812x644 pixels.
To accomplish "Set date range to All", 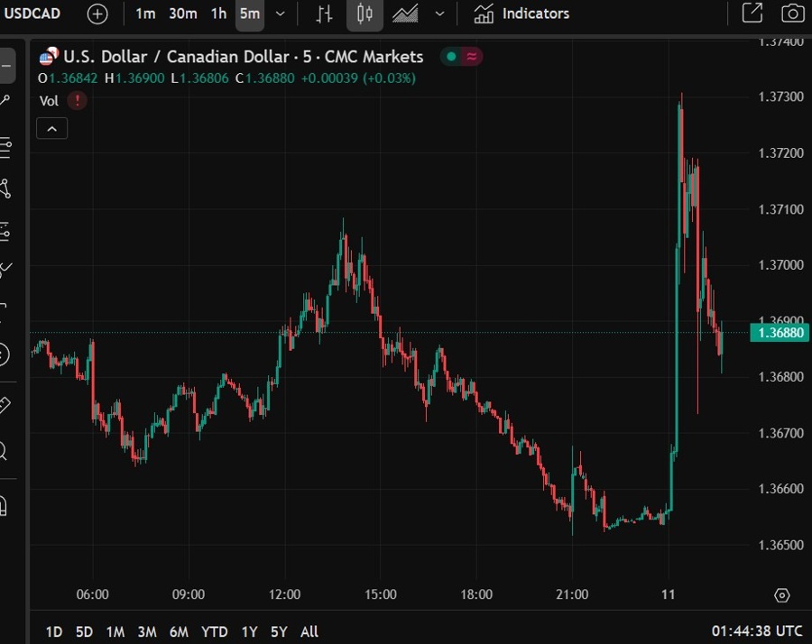I will coord(309,632).
